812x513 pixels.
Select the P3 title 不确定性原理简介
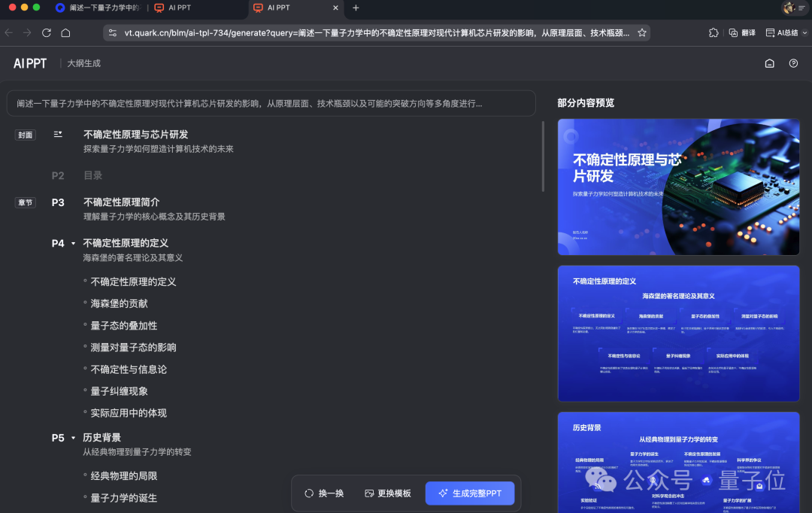coord(122,202)
